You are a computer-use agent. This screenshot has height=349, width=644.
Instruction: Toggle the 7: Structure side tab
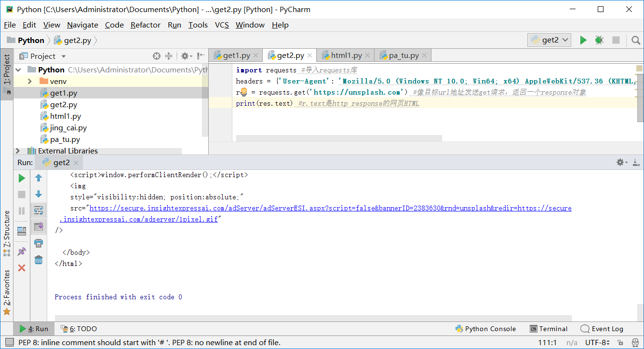coord(7,234)
